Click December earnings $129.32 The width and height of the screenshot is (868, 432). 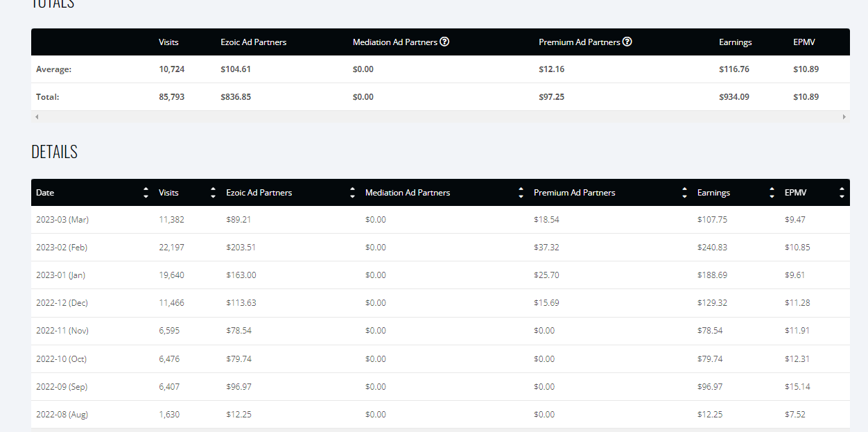tap(713, 302)
